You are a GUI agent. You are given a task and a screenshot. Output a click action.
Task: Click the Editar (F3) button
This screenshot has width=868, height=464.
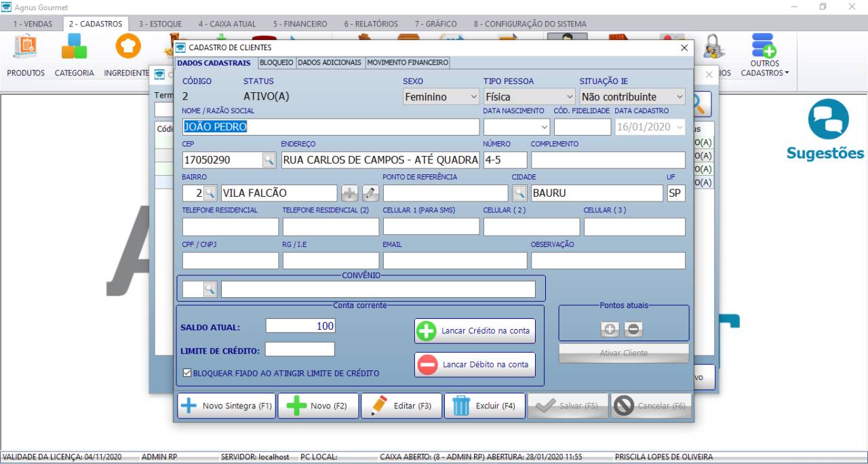[x=401, y=406]
